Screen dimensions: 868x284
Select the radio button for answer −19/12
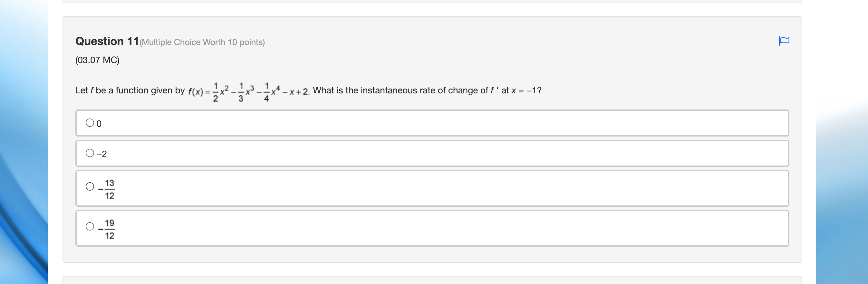(90, 226)
